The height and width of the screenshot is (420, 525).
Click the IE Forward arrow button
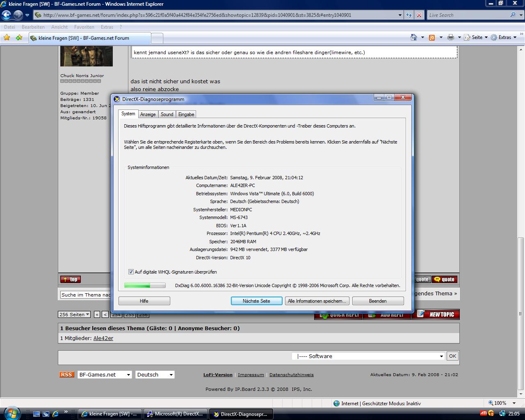[x=18, y=15]
